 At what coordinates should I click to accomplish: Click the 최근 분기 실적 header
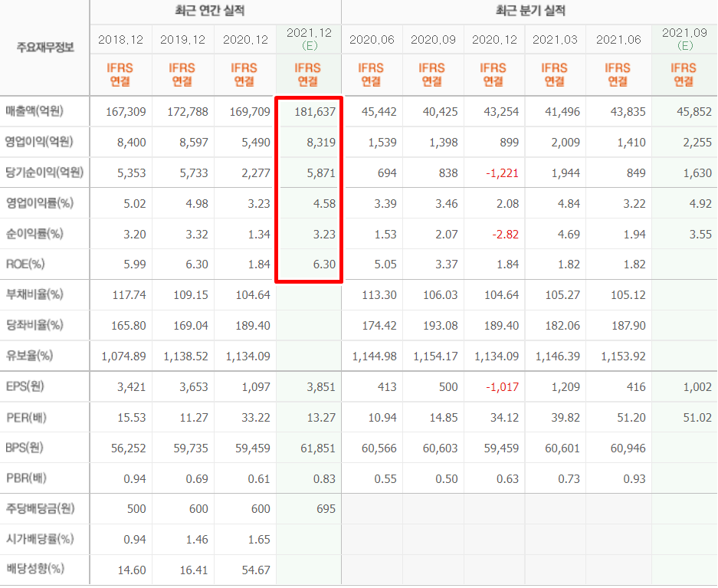tap(529, 11)
